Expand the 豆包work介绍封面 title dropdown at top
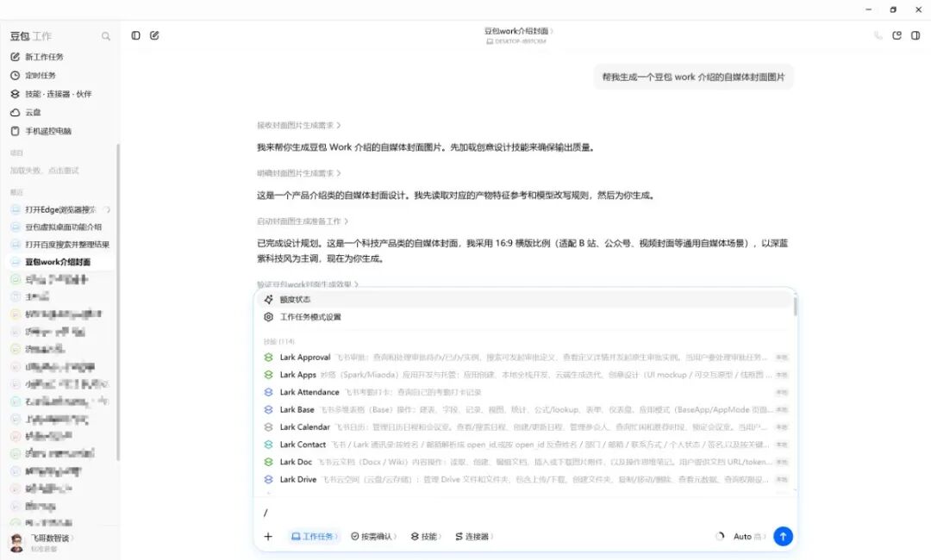Viewport: 931px width, 560px height. pos(518,31)
